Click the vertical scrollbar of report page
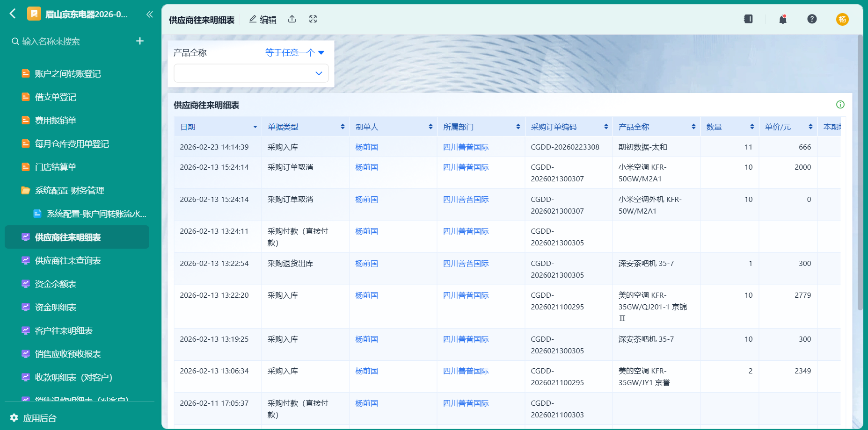 [x=860, y=173]
